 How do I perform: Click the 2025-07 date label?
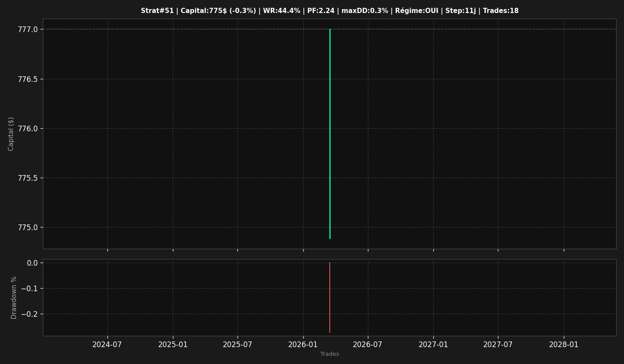(237, 345)
